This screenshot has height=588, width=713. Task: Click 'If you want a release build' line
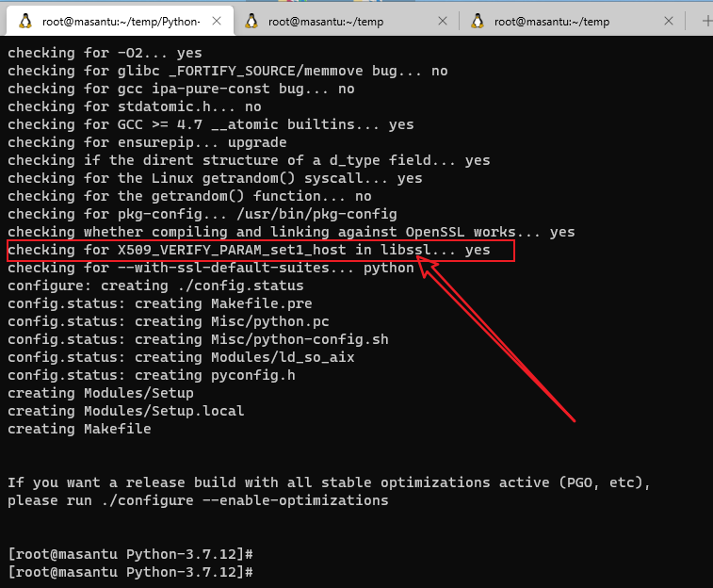point(330,482)
